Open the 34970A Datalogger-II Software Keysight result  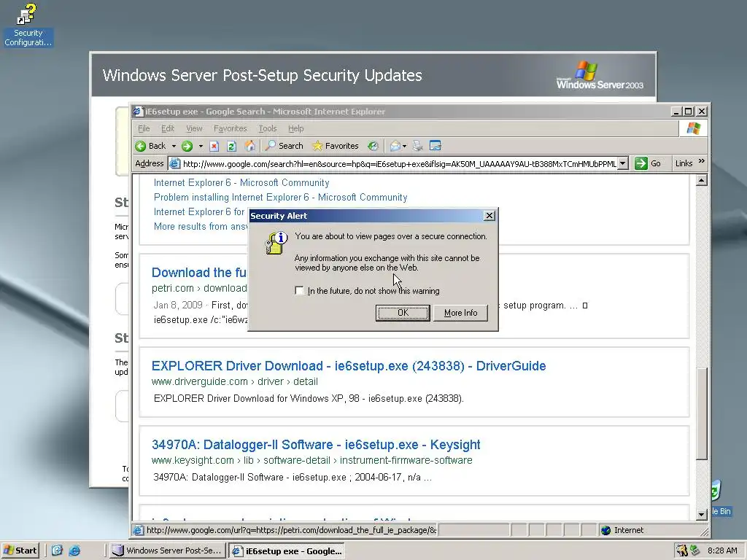[x=316, y=444]
